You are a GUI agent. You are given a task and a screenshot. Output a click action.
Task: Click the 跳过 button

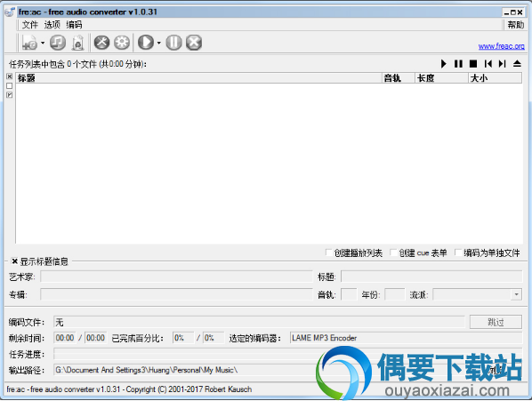point(496,322)
